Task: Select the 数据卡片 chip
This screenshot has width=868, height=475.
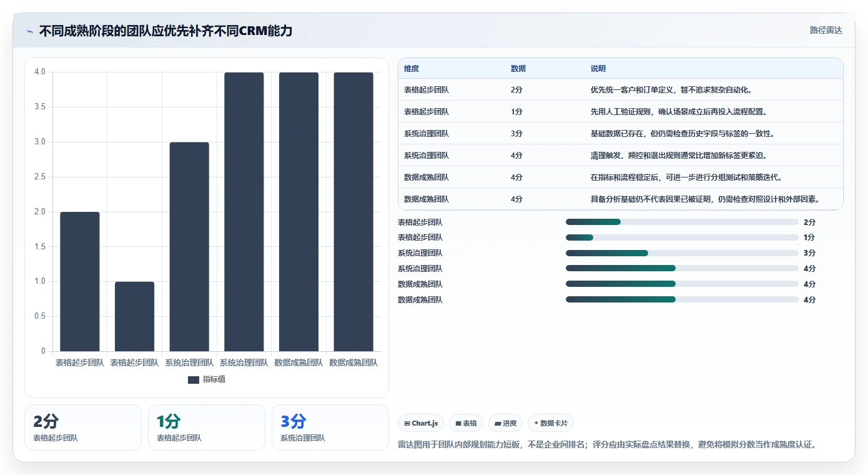Action: click(x=551, y=423)
